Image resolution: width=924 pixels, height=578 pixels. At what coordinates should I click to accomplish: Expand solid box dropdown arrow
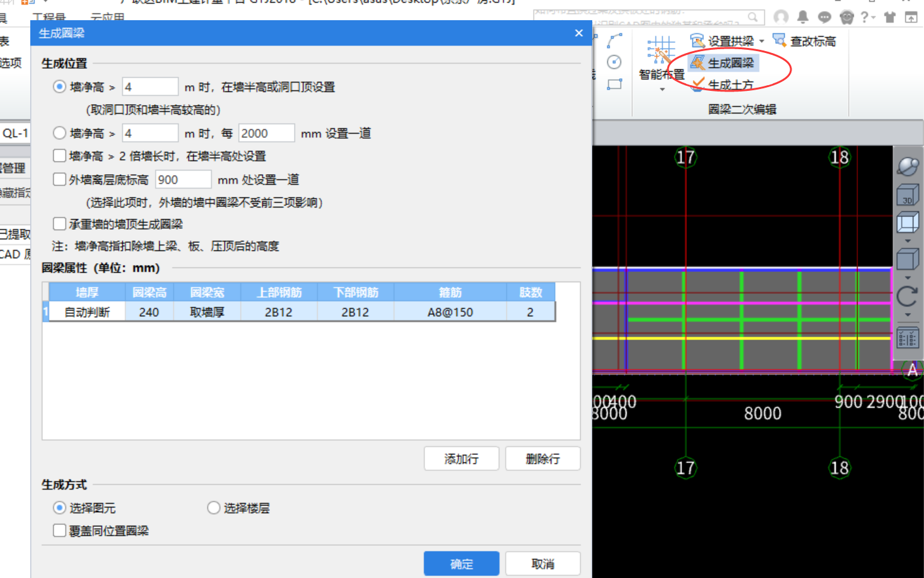pyautogui.click(x=908, y=278)
